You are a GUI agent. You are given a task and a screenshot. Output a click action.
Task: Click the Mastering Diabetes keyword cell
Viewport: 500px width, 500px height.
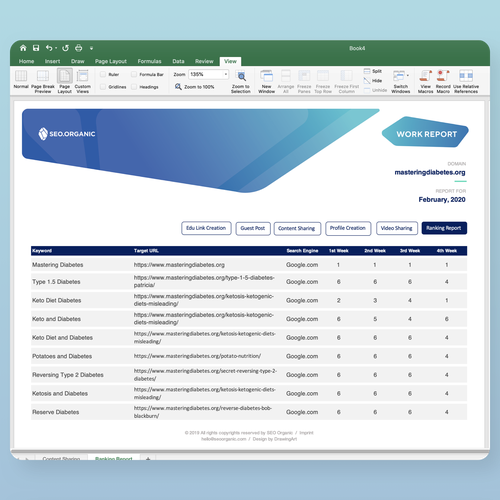pyautogui.click(x=58, y=265)
